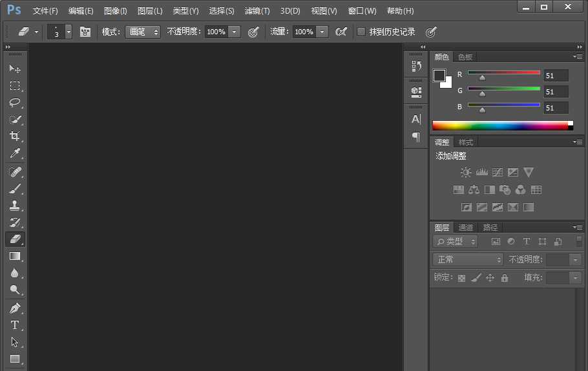Toggle the lock transparent pixels icon

[x=461, y=278]
